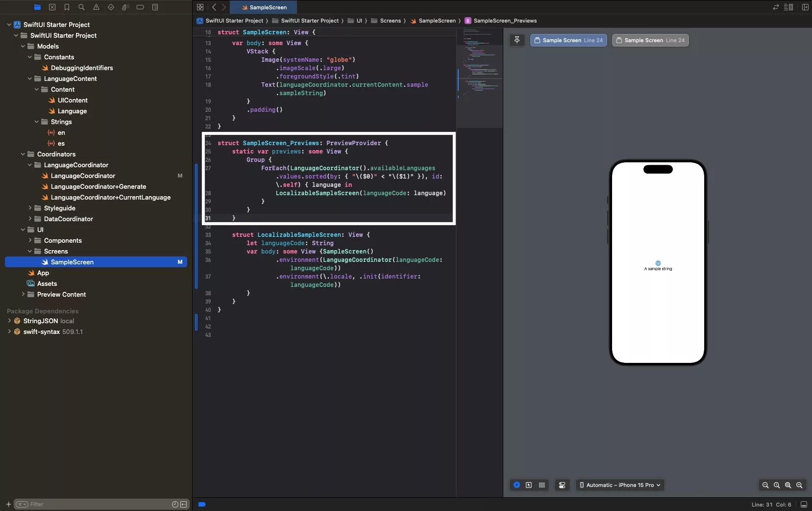Collapse the Constants folder
This screenshot has height=511, width=812.
[x=29, y=57]
